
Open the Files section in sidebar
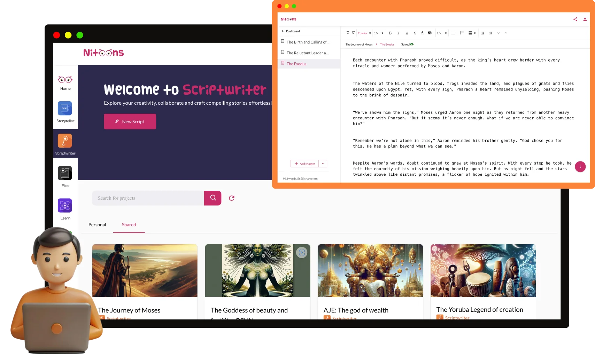[65, 173]
